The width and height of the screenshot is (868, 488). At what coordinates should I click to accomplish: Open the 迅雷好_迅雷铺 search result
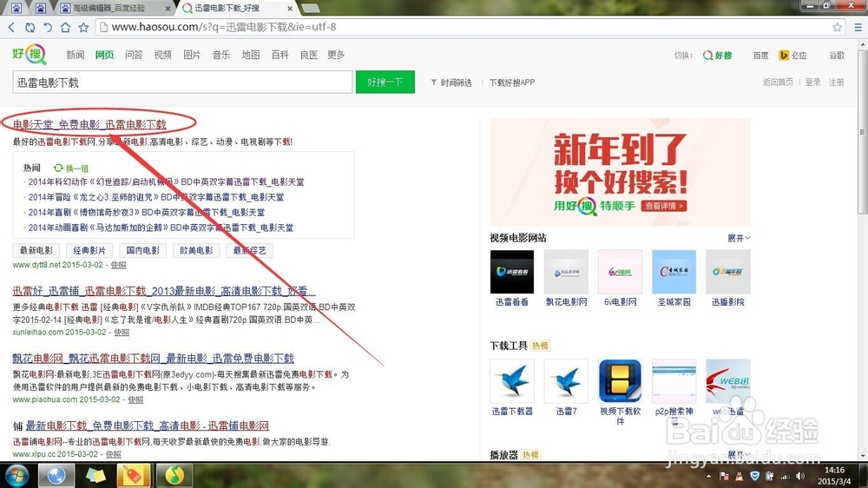164,291
